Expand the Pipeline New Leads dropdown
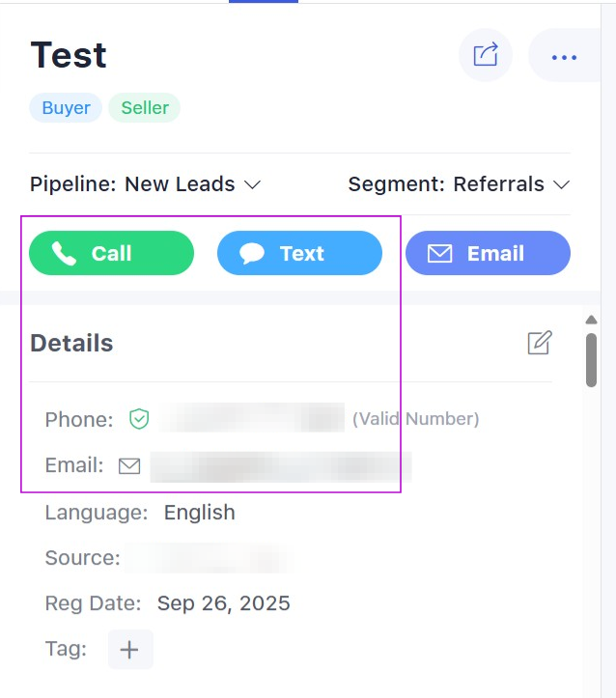 point(146,184)
